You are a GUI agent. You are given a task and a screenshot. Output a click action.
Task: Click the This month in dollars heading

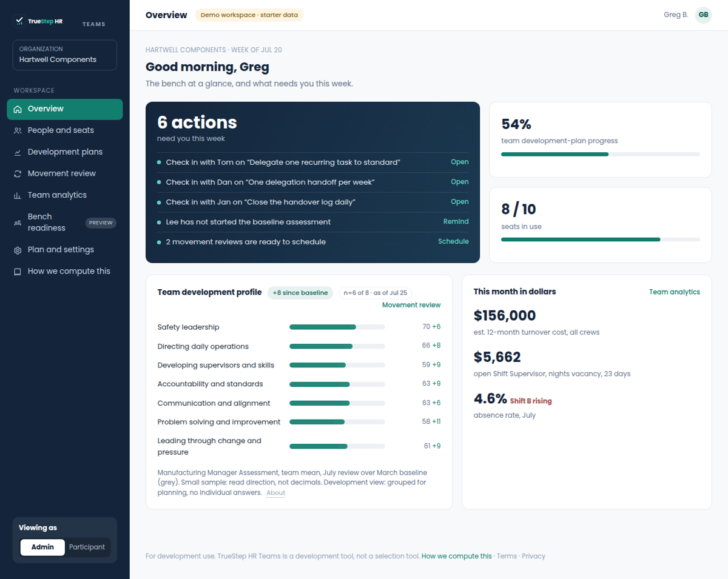[514, 292]
